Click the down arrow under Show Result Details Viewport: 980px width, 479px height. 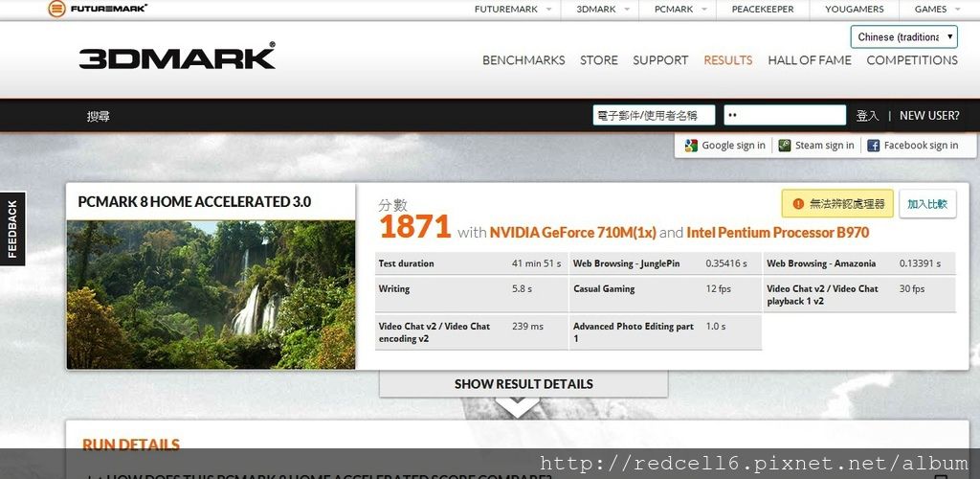click(518, 407)
